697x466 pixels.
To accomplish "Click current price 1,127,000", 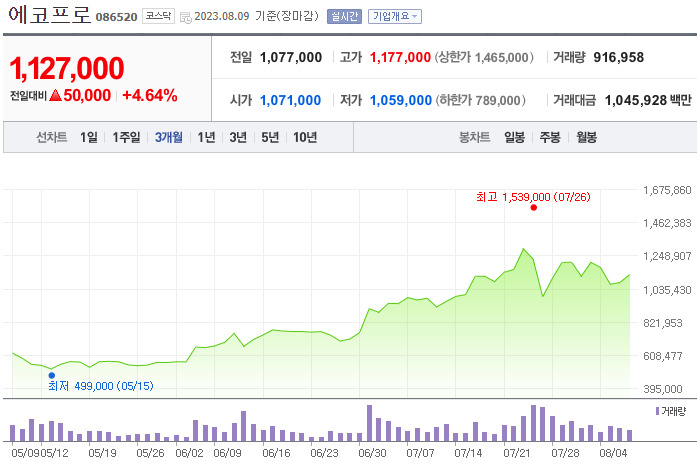I will [x=67, y=68].
